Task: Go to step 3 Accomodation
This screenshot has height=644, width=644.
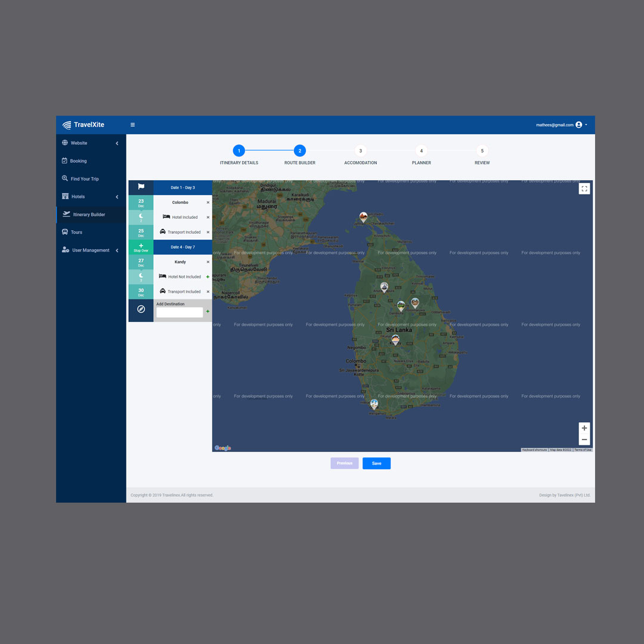Action: [360, 151]
